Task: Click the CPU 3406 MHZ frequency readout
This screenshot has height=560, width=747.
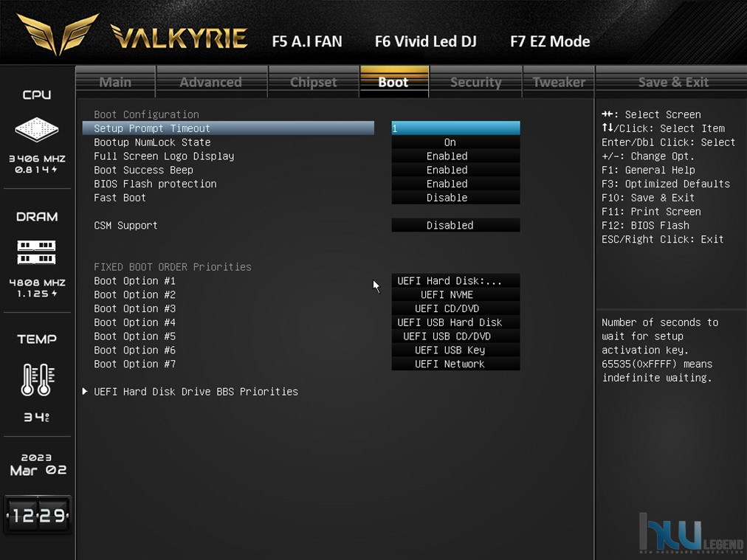Action: [x=37, y=159]
